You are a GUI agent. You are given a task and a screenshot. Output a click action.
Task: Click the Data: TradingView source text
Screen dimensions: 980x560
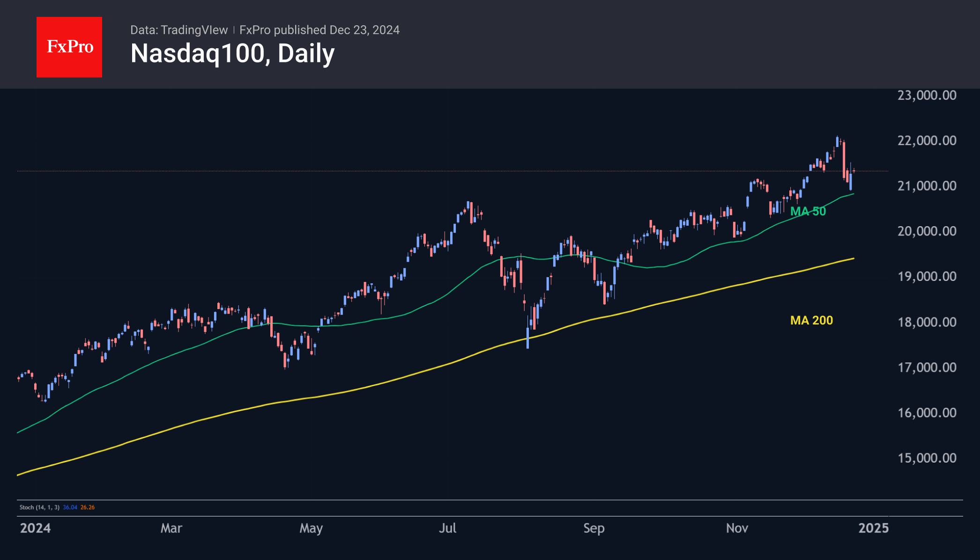click(178, 30)
